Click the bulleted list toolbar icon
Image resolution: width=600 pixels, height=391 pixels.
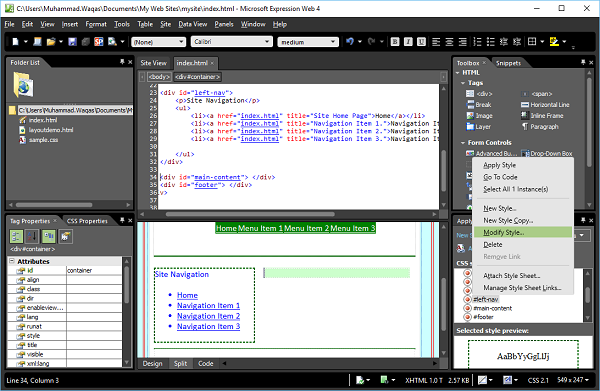pos(491,42)
